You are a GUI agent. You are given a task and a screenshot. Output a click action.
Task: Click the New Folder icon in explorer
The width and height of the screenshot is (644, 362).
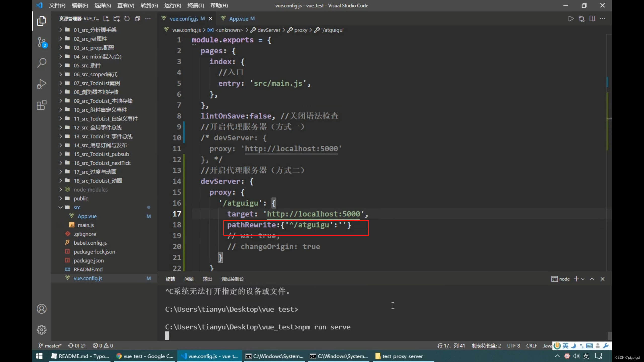[117, 19]
